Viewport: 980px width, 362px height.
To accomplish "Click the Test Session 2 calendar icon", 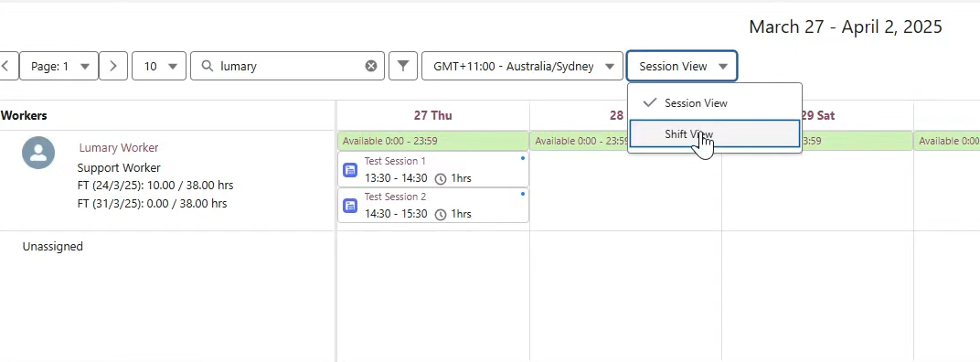I will click(351, 205).
